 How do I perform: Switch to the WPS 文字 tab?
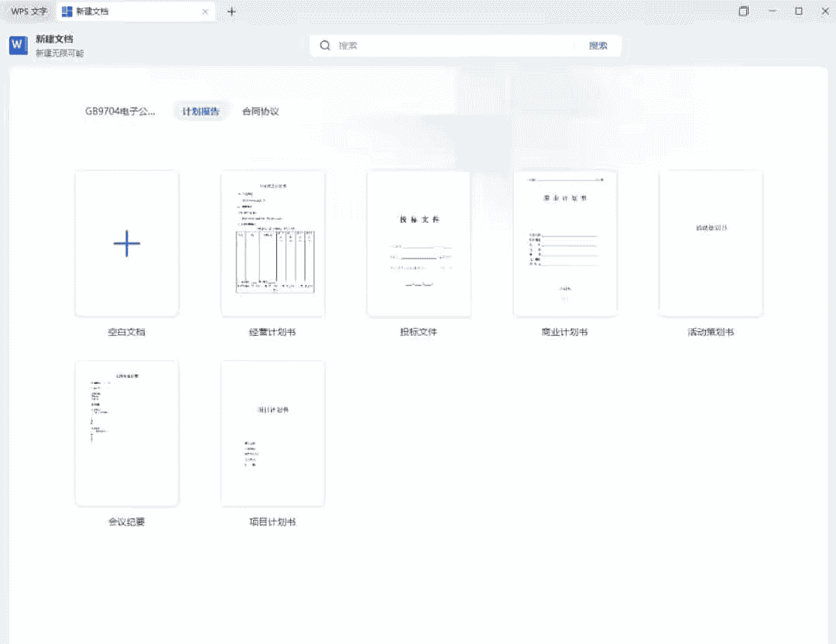[x=29, y=12]
